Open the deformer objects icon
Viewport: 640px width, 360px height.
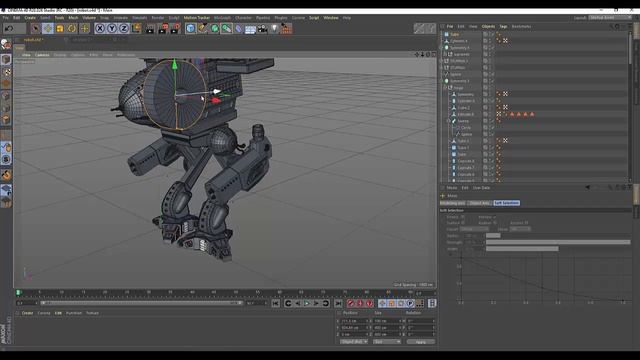[239, 28]
